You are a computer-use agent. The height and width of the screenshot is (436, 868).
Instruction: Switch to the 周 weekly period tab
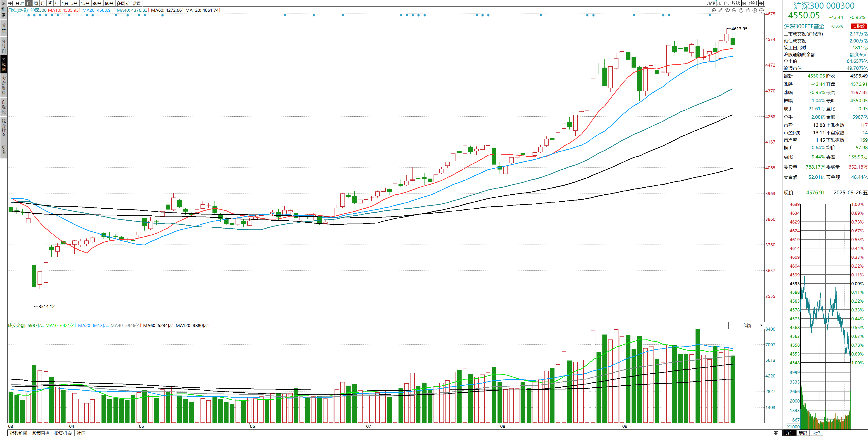coord(36,3)
